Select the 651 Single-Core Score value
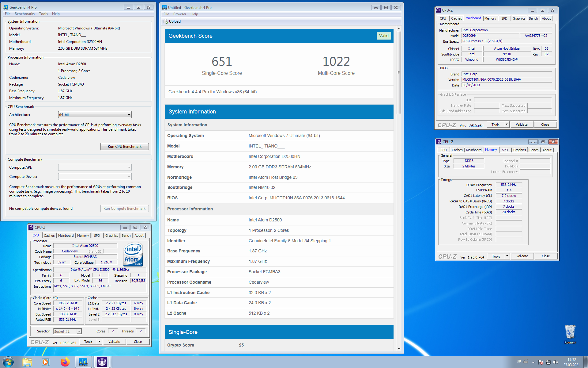 coord(222,62)
